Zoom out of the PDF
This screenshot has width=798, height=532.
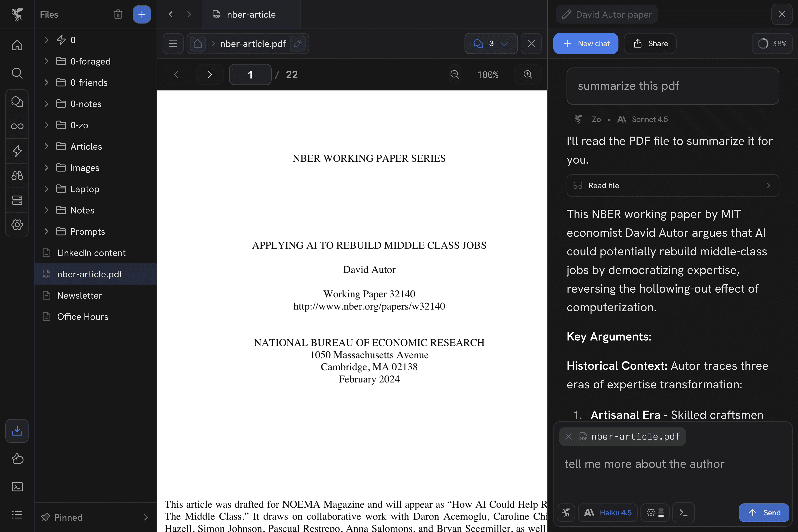455,74
